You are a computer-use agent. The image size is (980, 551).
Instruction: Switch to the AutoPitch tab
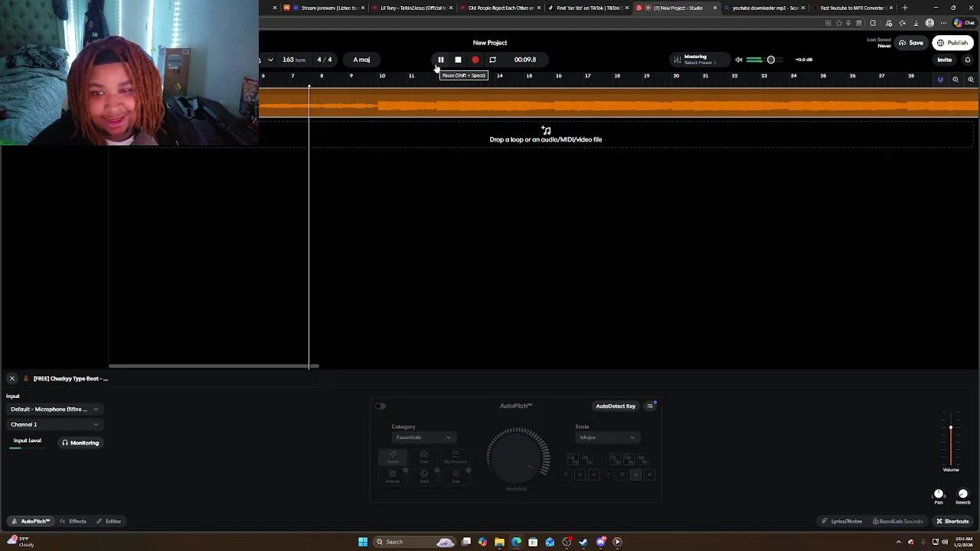coord(31,521)
